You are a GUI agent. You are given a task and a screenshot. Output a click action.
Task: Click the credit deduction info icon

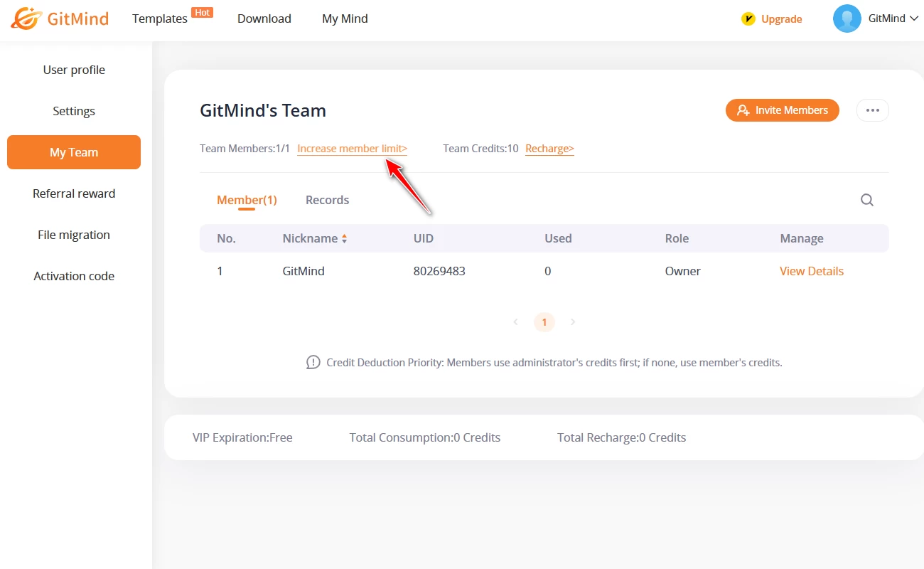pyautogui.click(x=313, y=362)
